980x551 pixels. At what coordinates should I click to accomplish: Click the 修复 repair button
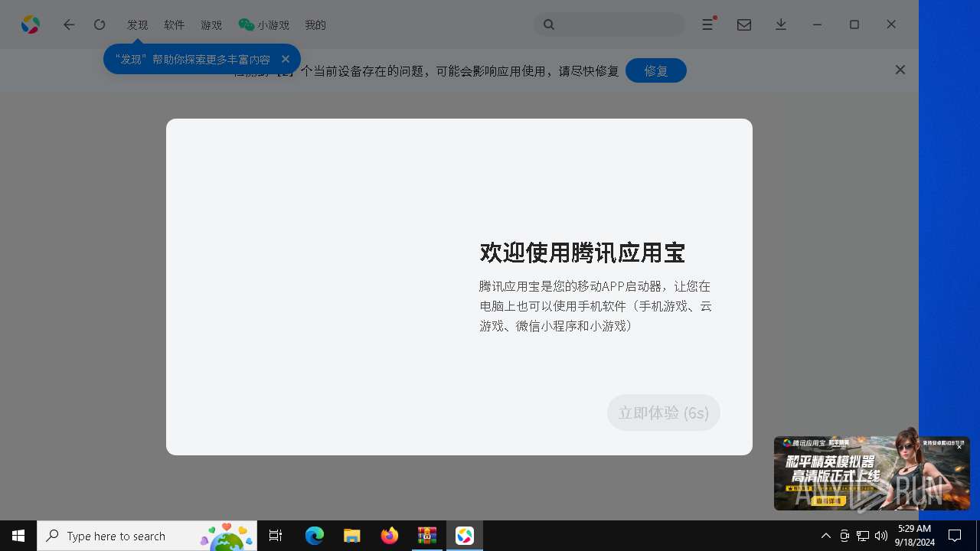tap(656, 70)
